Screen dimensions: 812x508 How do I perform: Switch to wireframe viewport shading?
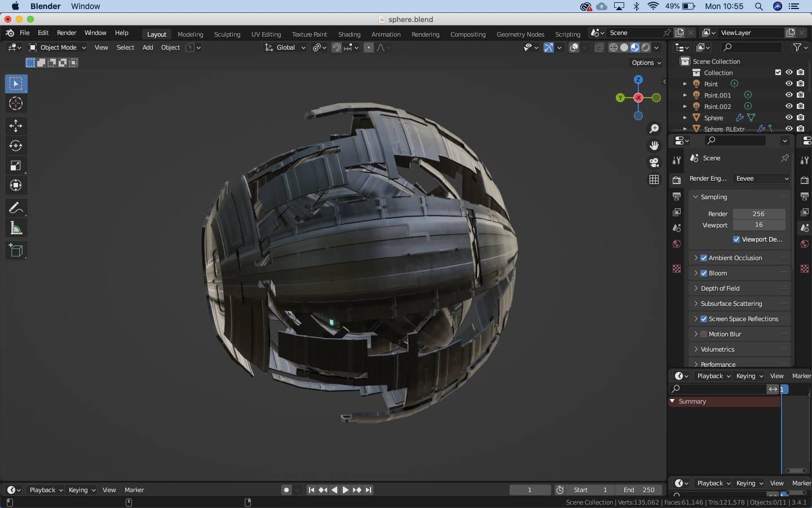pyautogui.click(x=614, y=47)
